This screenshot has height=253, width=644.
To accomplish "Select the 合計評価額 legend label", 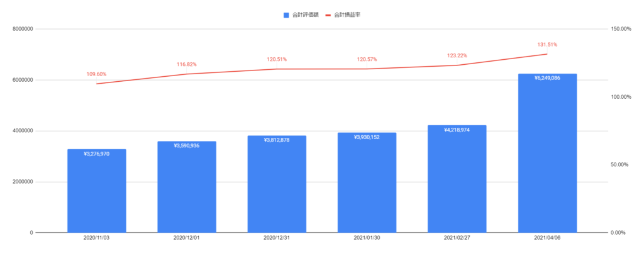I will tap(306, 14).
